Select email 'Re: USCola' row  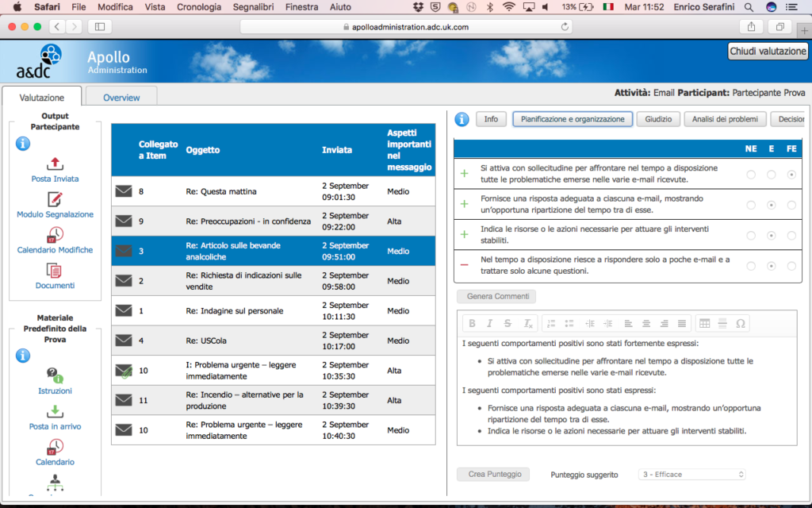(274, 341)
